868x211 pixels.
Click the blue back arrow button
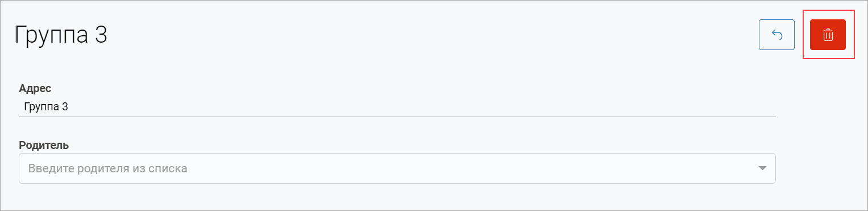pyautogui.click(x=776, y=35)
